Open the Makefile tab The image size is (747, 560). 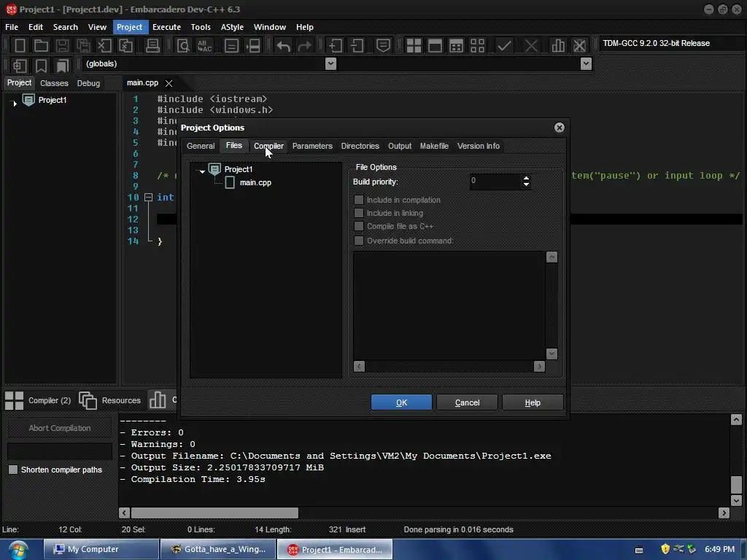point(434,146)
